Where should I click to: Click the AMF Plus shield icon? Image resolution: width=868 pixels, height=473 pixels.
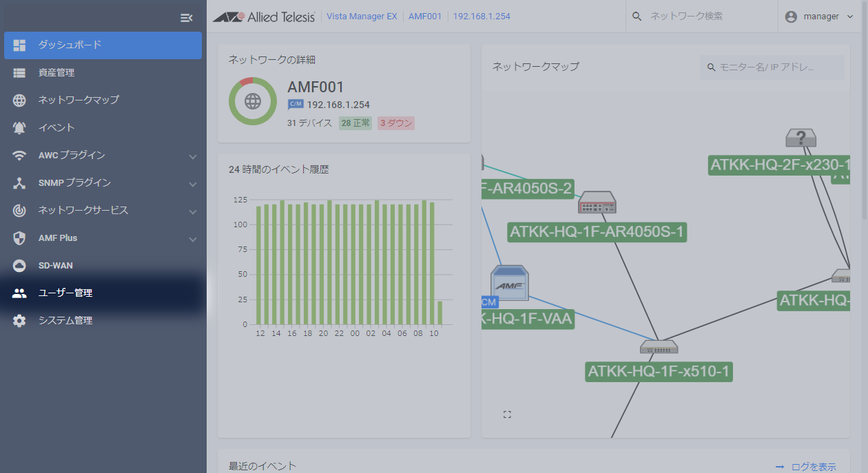(19, 238)
